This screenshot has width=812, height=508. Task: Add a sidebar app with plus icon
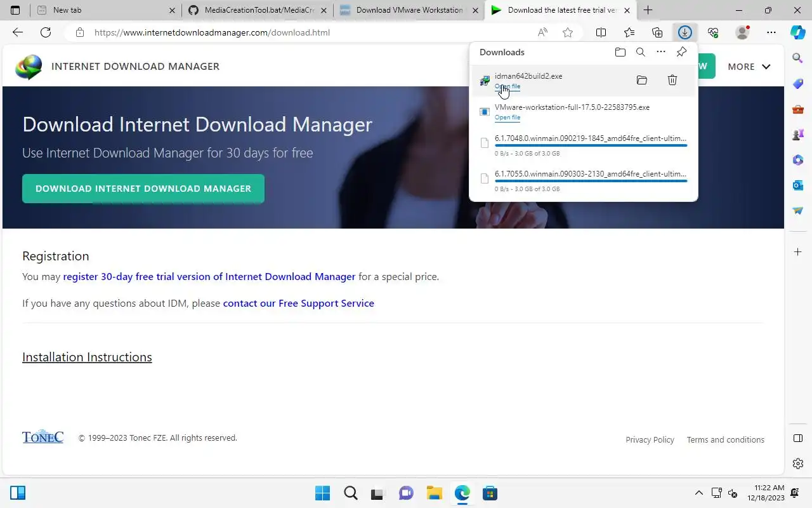click(x=798, y=252)
